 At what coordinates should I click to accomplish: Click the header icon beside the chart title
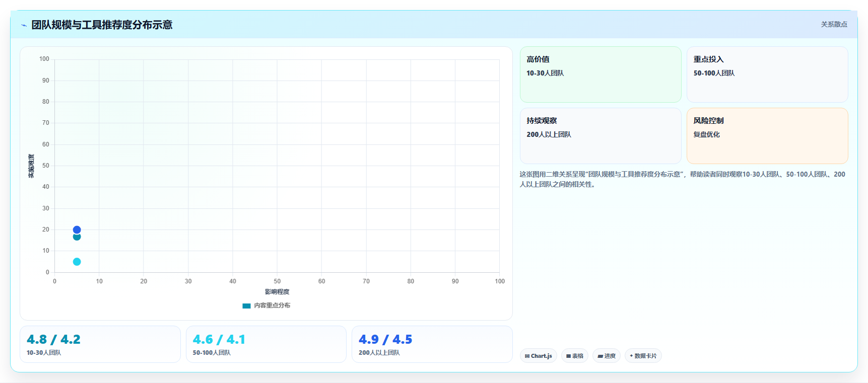(24, 25)
